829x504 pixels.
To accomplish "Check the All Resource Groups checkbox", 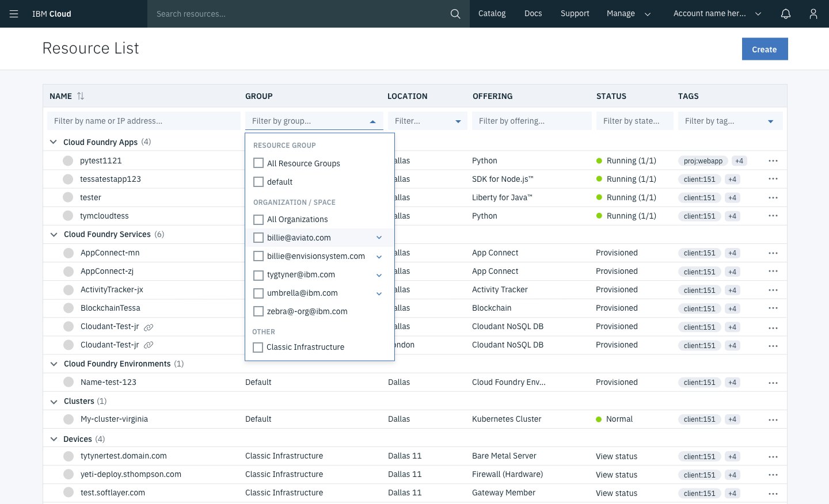I will pos(258,163).
